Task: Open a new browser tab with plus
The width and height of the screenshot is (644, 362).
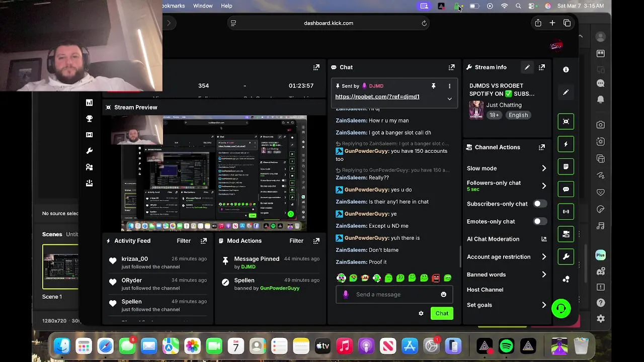Action: pos(552,23)
